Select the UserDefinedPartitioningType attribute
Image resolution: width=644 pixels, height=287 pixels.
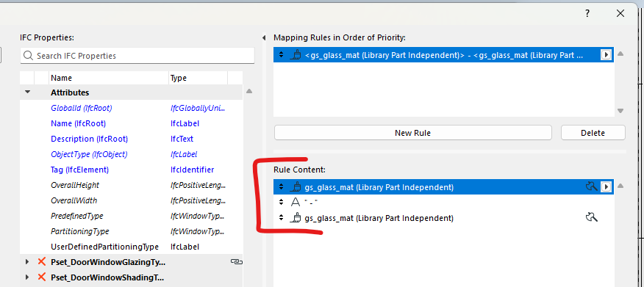(104, 247)
